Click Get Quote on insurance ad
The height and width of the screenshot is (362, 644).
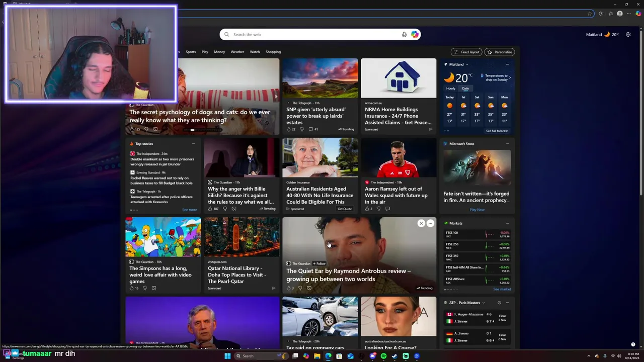click(345, 209)
